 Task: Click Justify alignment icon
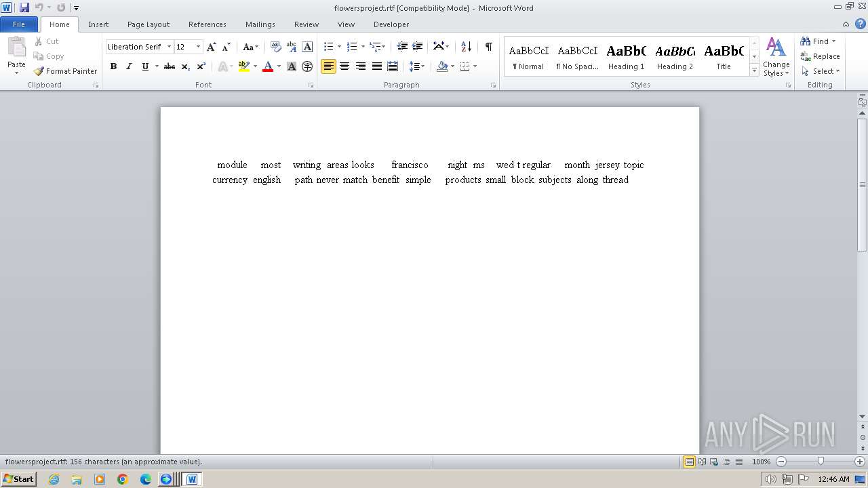377,66
